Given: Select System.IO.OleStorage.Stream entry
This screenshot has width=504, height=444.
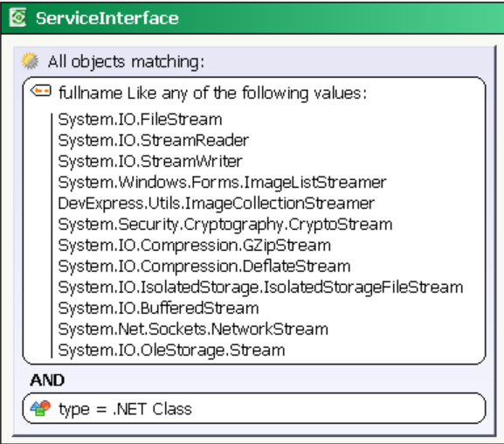Looking at the screenshot, I should coord(171,350).
